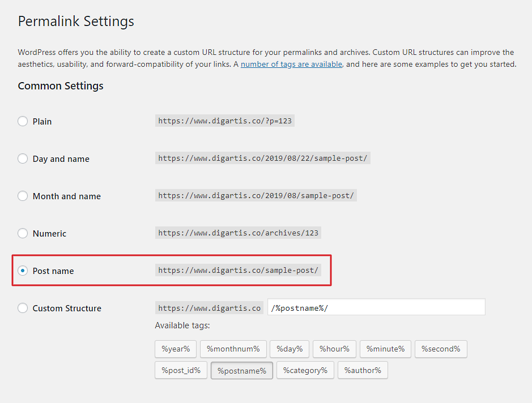Open the 'number of tags are available' link
Image resolution: width=532 pixels, height=403 pixels.
291,64
